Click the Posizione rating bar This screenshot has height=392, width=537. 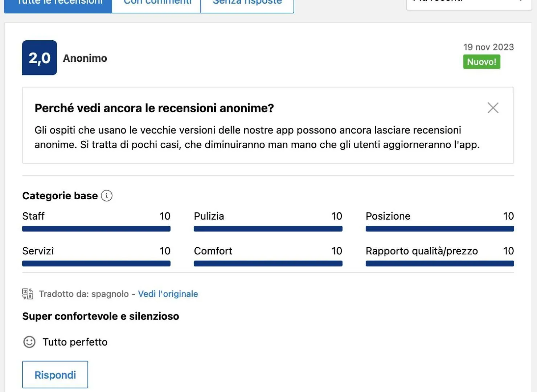point(440,229)
